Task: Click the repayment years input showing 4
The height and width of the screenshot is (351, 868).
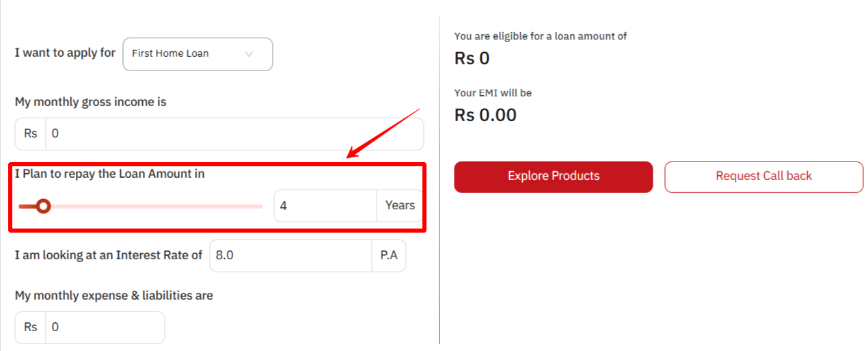Action: pos(325,205)
